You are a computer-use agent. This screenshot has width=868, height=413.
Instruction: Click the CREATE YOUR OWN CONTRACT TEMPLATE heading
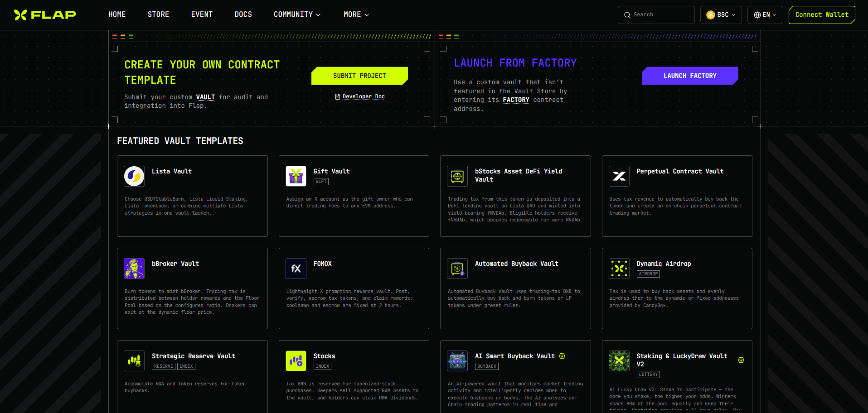202,72
